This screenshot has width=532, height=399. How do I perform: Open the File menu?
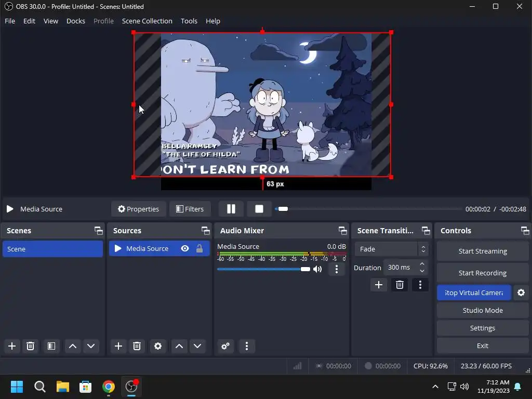pyautogui.click(x=10, y=21)
